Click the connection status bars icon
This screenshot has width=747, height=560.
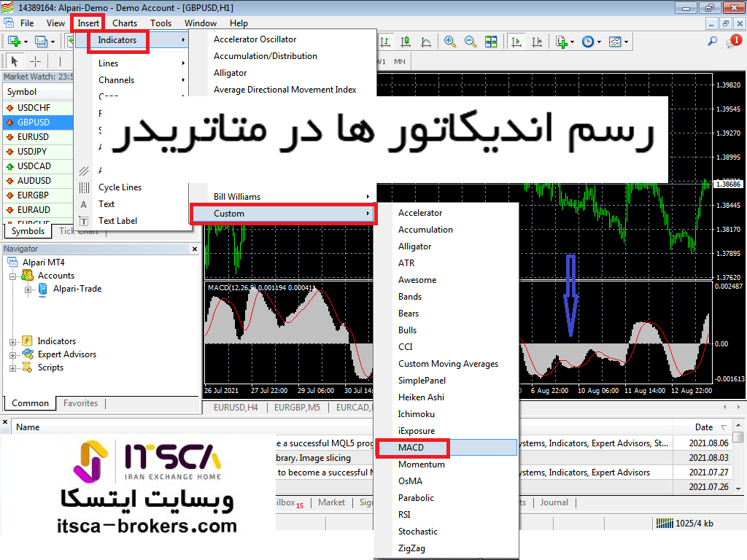[x=665, y=524]
